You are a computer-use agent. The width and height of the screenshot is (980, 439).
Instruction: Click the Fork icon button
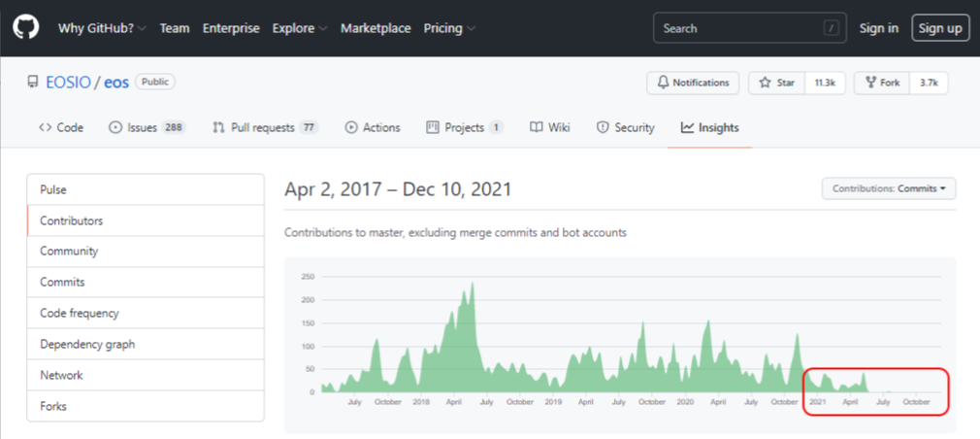point(868,84)
